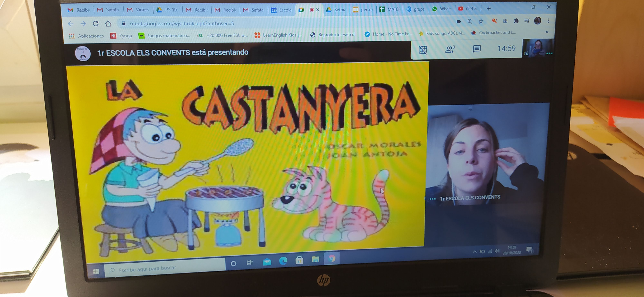This screenshot has width=644, height=297.
Task: Click the zoom magnifier icon in the address bar
Action: tap(470, 21)
